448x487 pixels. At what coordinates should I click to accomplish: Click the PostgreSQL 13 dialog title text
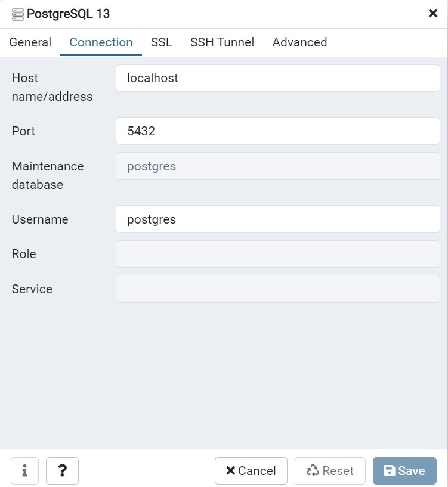tap(69, 14)
